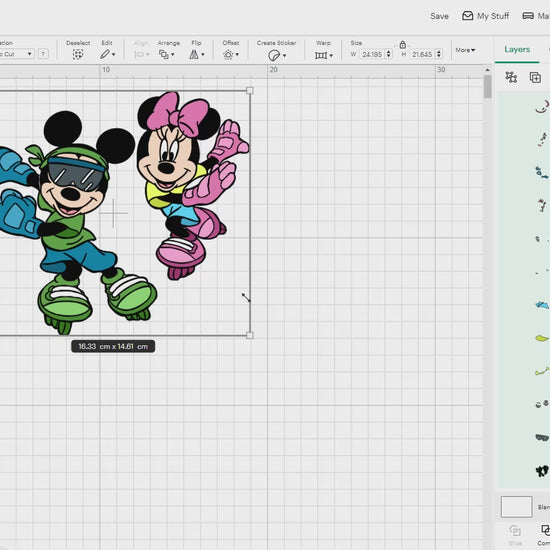Click the width value stepper arrows

pyautogui.click(x=388, y=54)
